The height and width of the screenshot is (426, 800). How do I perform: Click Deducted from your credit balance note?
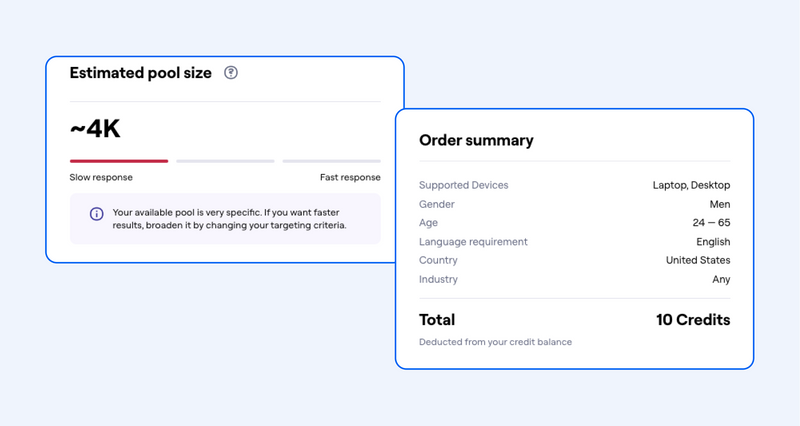click(x=495, y=342)
